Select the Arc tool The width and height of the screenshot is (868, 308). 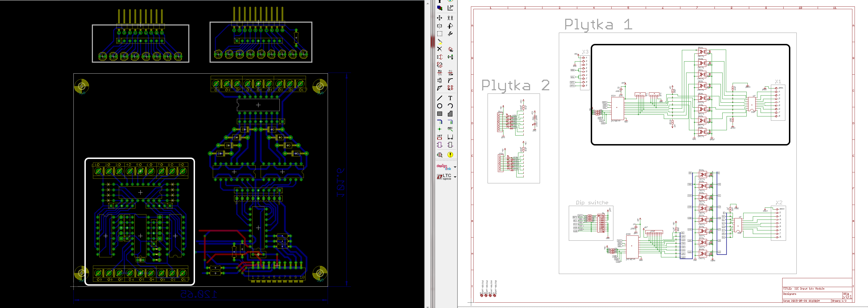point(450,106)
